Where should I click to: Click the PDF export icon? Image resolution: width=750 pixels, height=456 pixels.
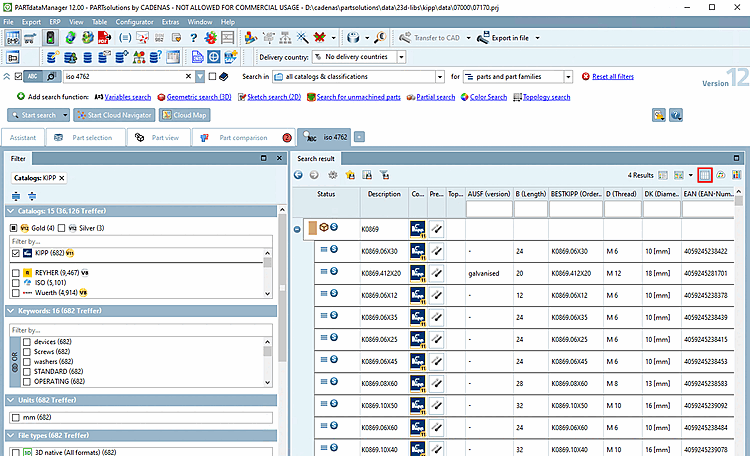(104, 37)
